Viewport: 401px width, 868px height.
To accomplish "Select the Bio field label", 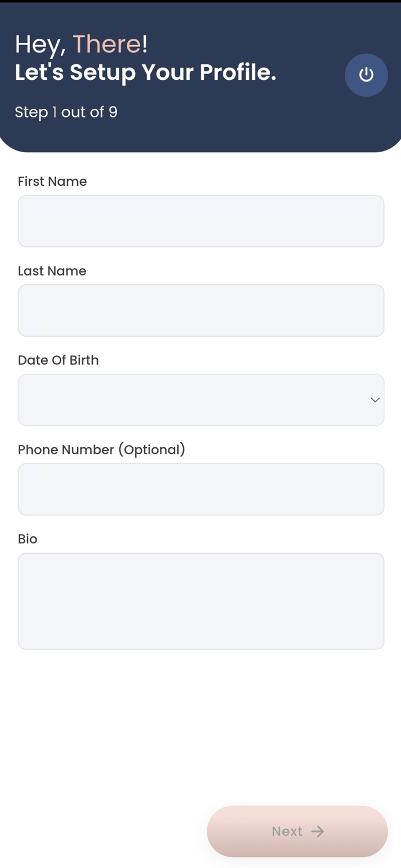I will pos(27,539).
